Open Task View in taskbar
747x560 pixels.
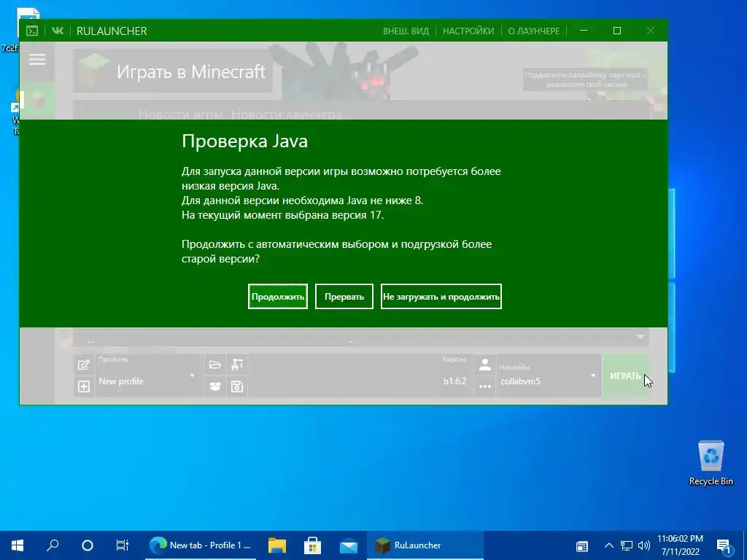coord(123,545)
